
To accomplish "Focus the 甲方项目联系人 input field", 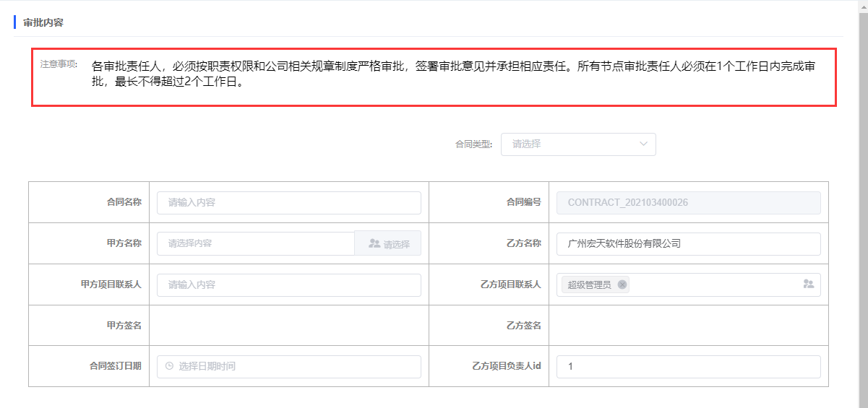I will pyautogui.click(x=289, y=285).
